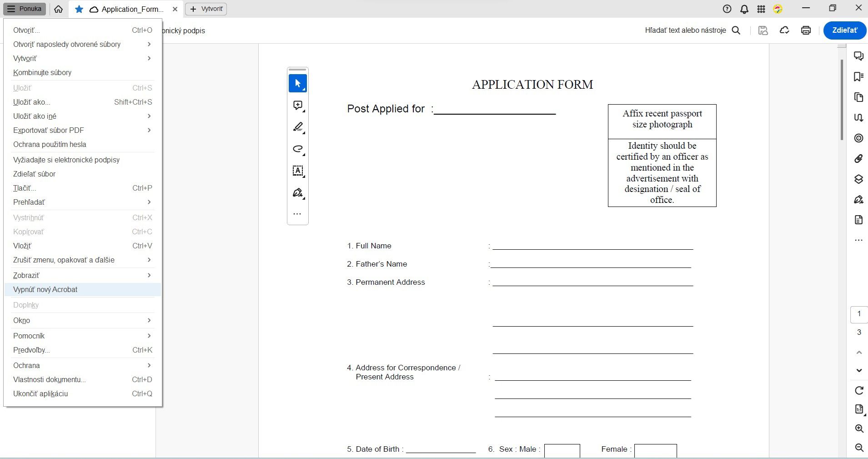The width and height of the screenshot is (868, 459).
Task: Zoom in with the magnifier plus icon
Action: (859, 429)
